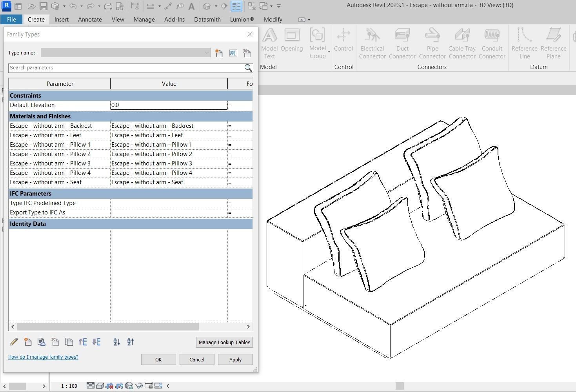576x392 pixels.
Task: Click the OK button
Action: 158,359
